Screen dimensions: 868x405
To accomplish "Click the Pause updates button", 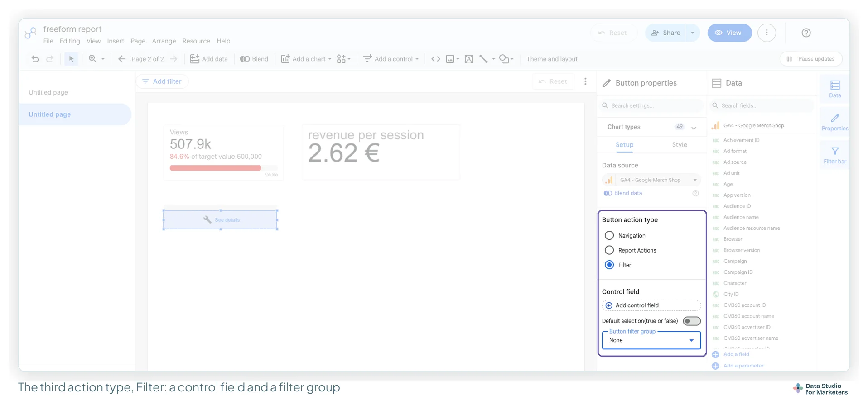I will 810,59.
